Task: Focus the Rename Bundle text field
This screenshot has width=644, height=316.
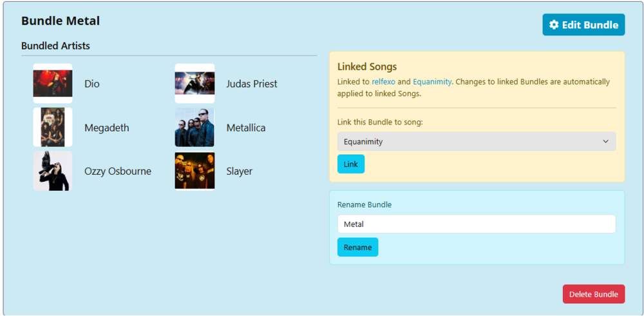Action: [477, 224]
